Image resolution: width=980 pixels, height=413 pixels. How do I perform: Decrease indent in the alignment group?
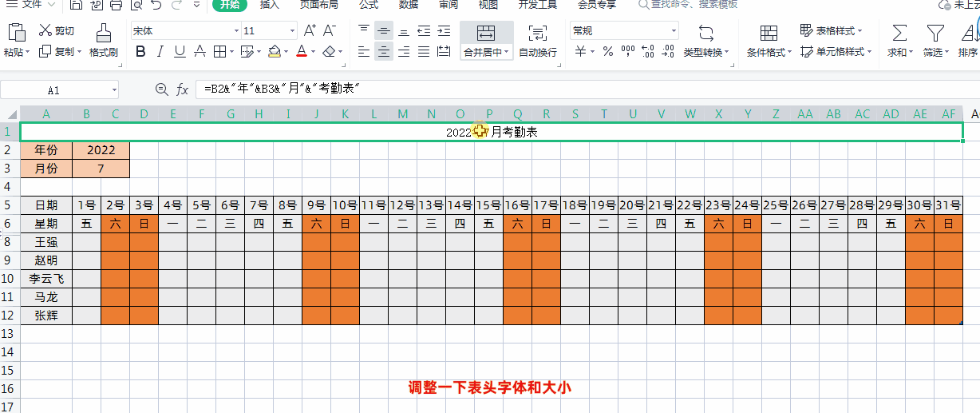point(424,31)
